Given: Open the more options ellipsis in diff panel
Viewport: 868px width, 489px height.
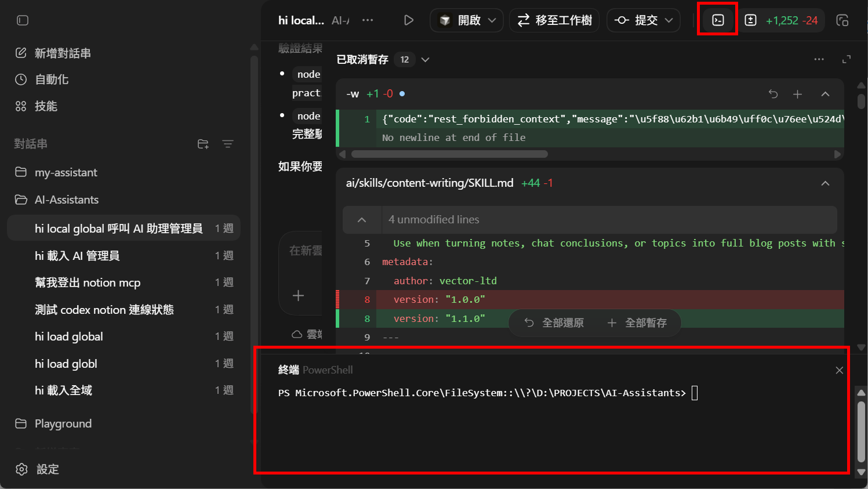Looking at the screenshot, I should tap(819, 59).
